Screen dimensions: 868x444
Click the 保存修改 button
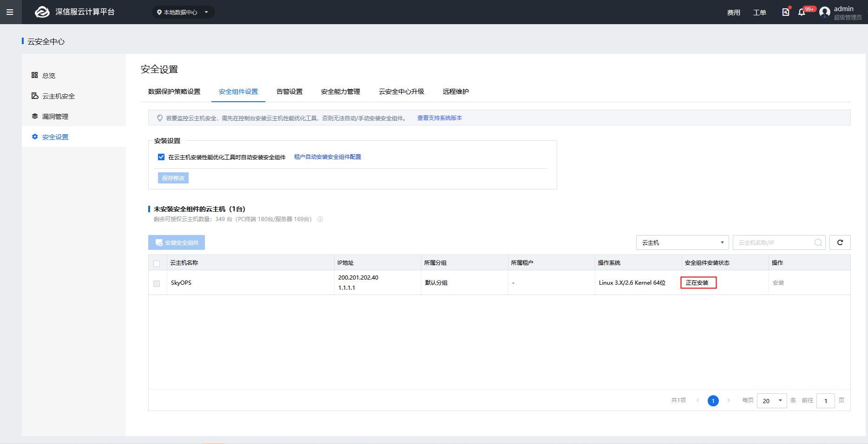click(173, 178)
